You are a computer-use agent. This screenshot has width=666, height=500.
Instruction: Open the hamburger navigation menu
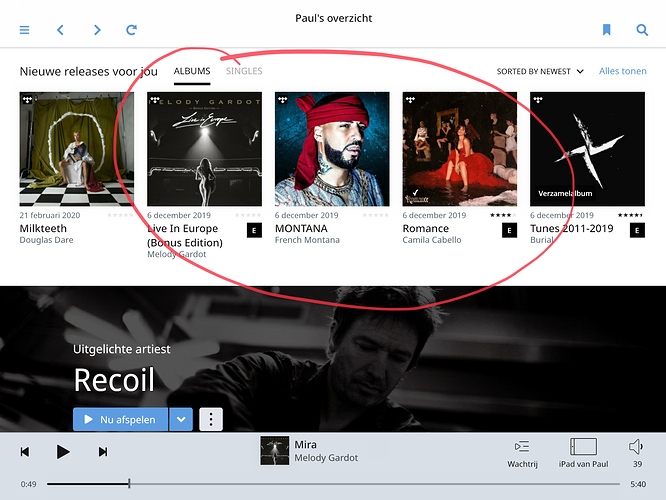coord(24,30)
